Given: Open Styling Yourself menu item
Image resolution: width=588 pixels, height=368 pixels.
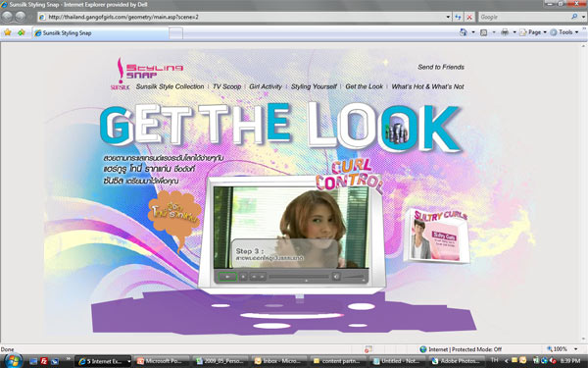Looking at the screenshot, I should coord(314,86).
